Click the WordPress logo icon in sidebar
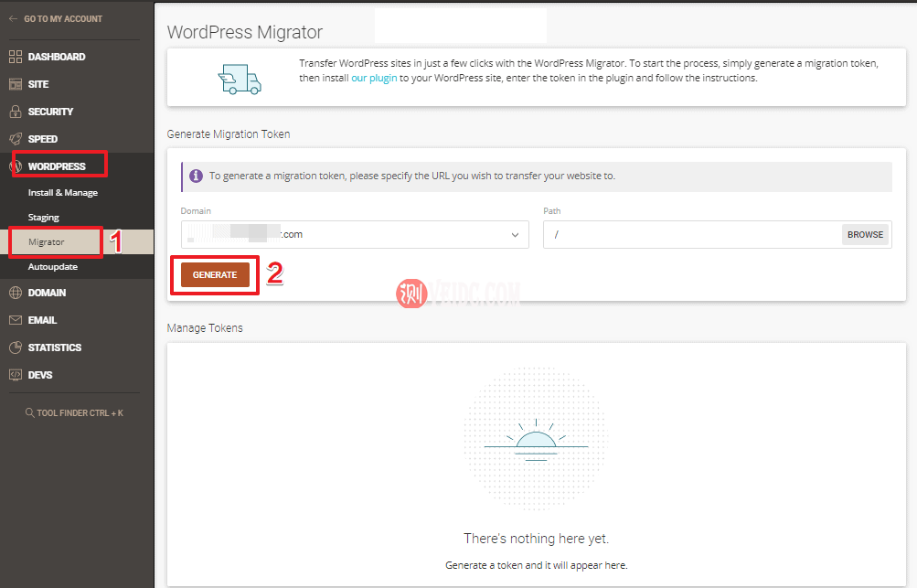This screenshot has width=917, height=588. (16, 166)
